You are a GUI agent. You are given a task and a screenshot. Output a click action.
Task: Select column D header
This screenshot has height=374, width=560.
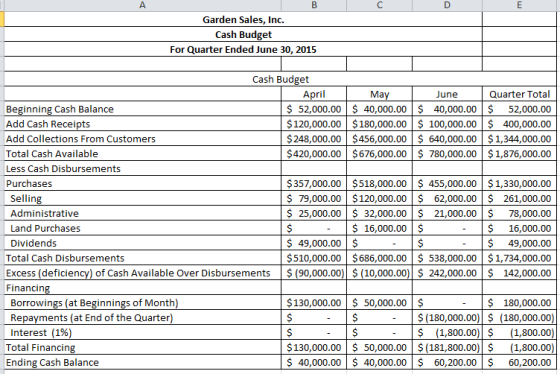click(447, 5)
